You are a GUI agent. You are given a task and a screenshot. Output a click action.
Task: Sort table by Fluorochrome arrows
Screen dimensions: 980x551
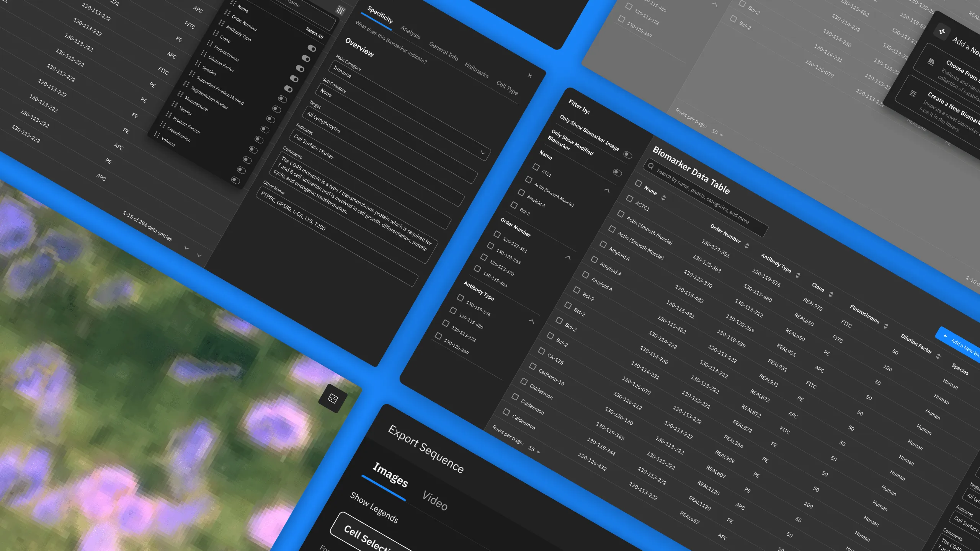coord(885,326)
